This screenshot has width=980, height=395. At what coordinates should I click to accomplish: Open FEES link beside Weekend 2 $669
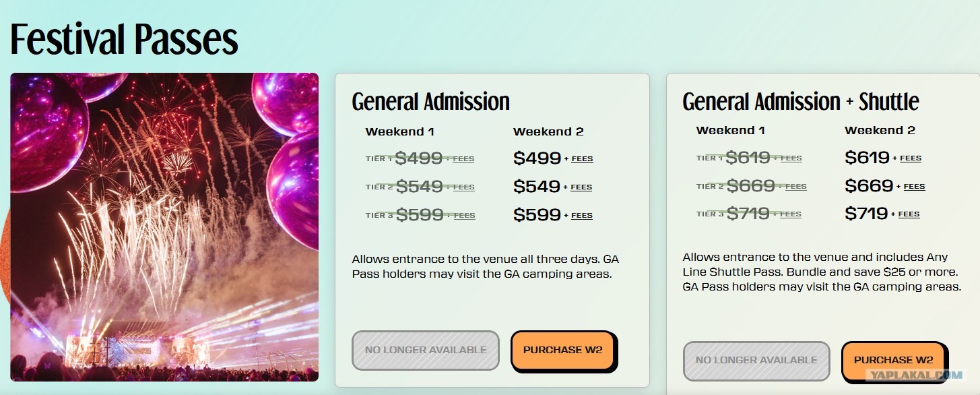tap(914, 187)
